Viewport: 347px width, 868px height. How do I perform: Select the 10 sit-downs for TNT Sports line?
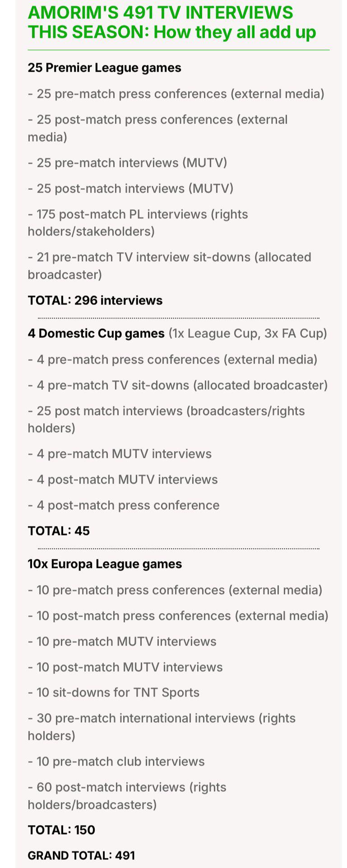pyautogui.click(x=113, y=693)
